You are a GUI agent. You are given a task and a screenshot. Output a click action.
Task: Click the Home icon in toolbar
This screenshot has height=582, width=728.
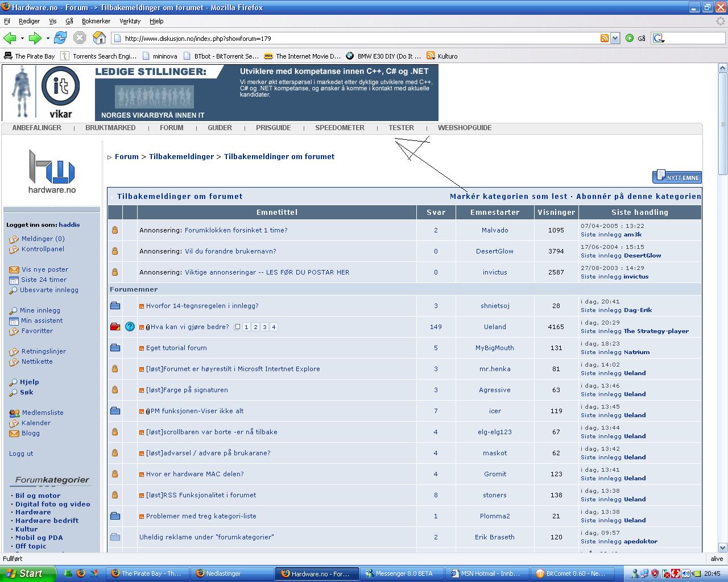click(x=99, y=38)
